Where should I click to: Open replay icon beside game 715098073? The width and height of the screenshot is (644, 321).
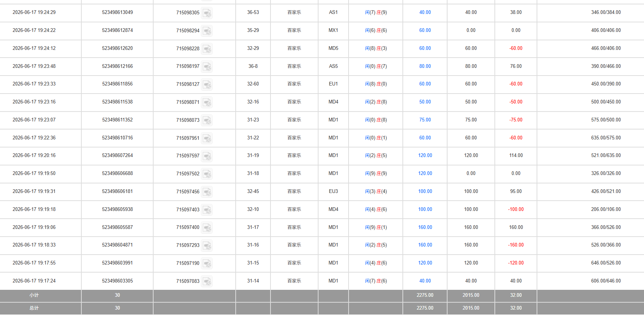(x=207, y=121)
